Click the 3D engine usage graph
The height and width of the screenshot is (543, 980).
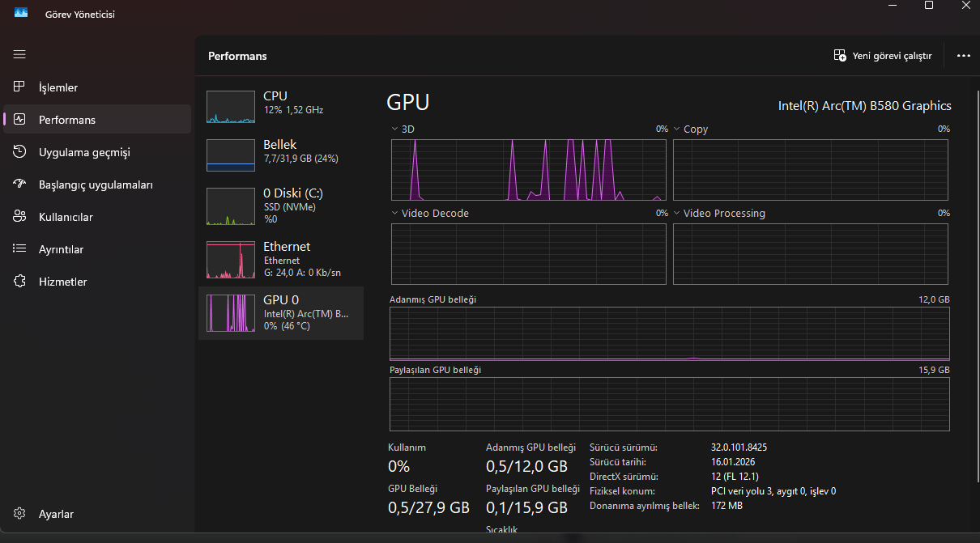pyautogui.click(x=529, y=170)
